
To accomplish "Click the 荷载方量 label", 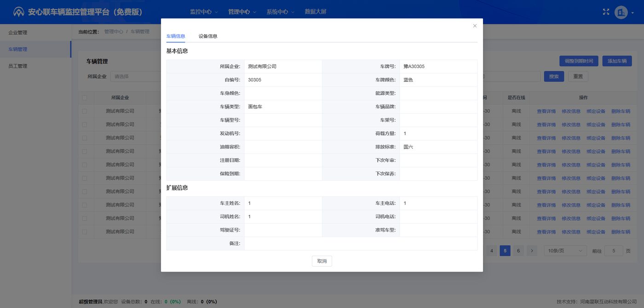I will (x=385, y=134).
